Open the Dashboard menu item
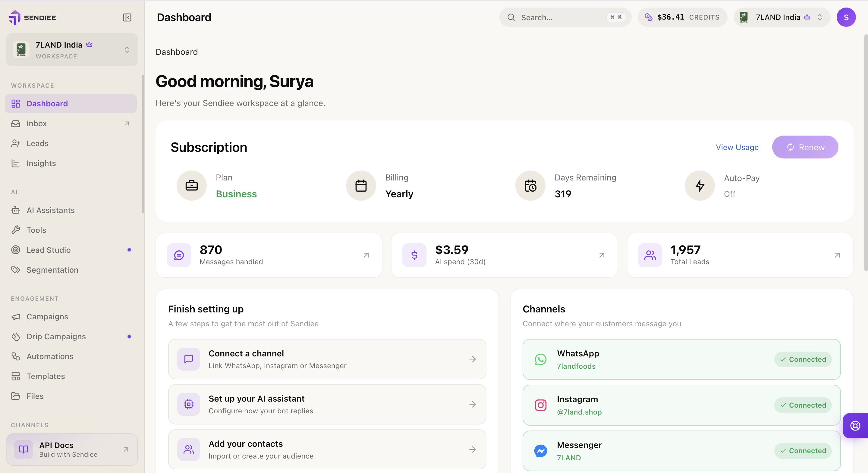Viewport: 868px width, 473px height. click(x=71, y=104)
